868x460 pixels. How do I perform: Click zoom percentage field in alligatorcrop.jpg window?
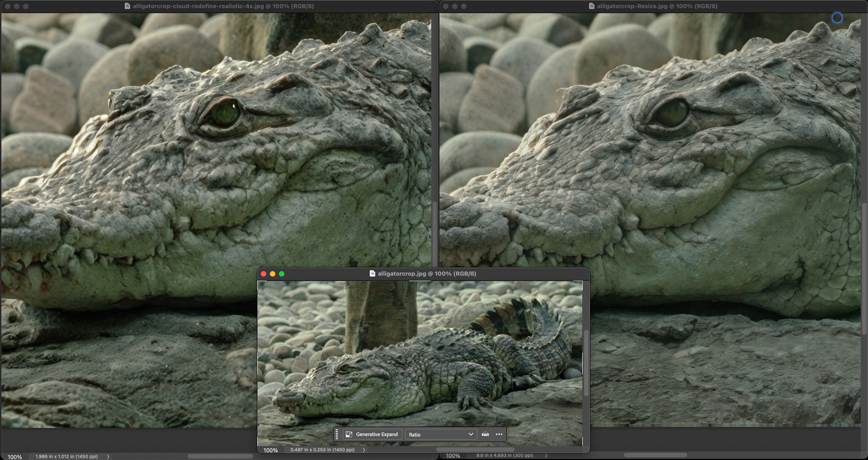[x=271, y=450]
